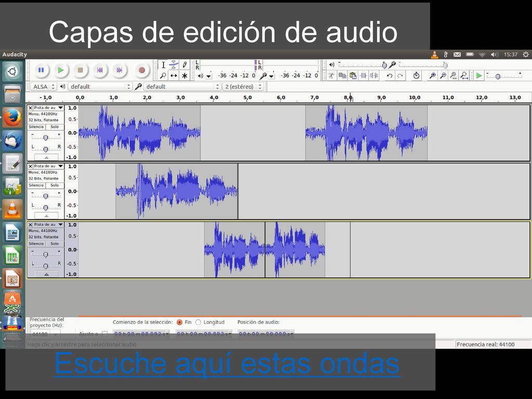Click Fit Project in window icon
This screenshot has height=399, width=532.
click(x=464, y=75)
